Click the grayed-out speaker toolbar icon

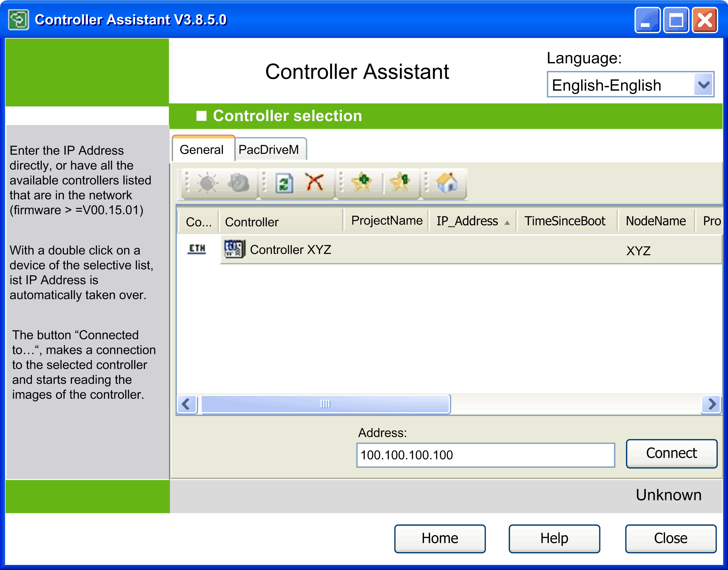click(238, 183)
